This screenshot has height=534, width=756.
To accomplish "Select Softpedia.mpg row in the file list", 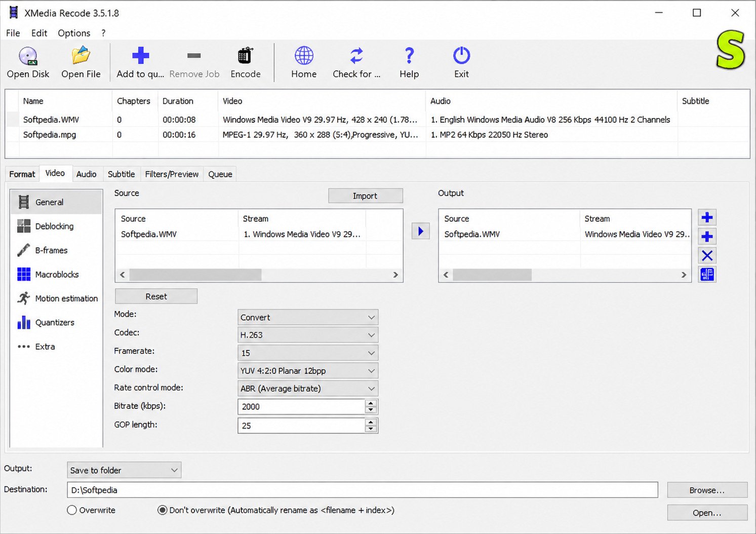I will point(377,135).
